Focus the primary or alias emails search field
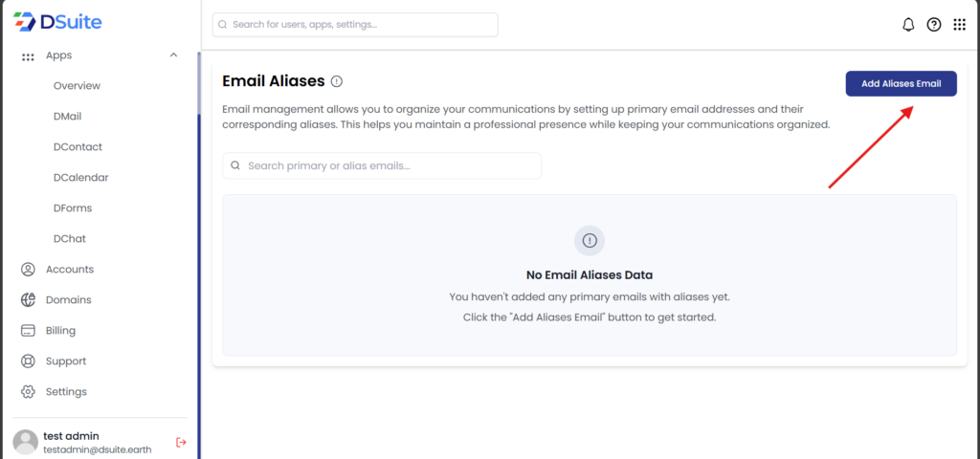This screenshot has width=980, height=459. (x=383, y=165)
